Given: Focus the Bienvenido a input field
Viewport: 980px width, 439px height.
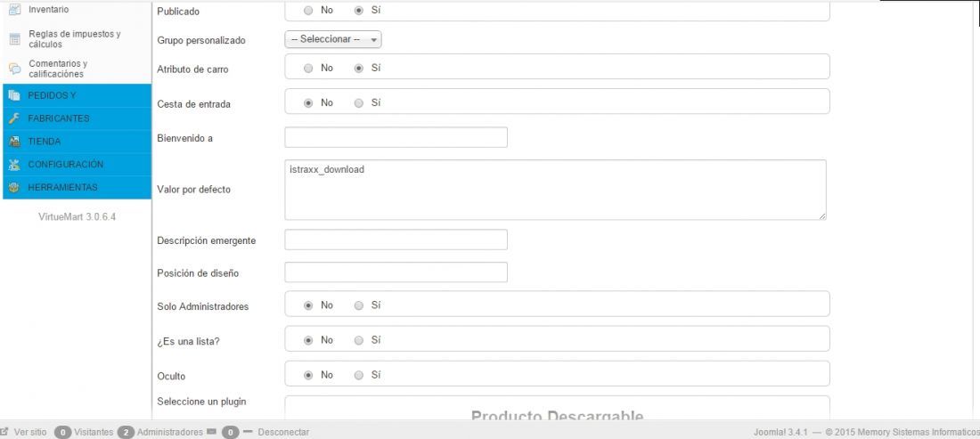Looking at the screenshot, I should pyautogui.click(x=396, y=137).
